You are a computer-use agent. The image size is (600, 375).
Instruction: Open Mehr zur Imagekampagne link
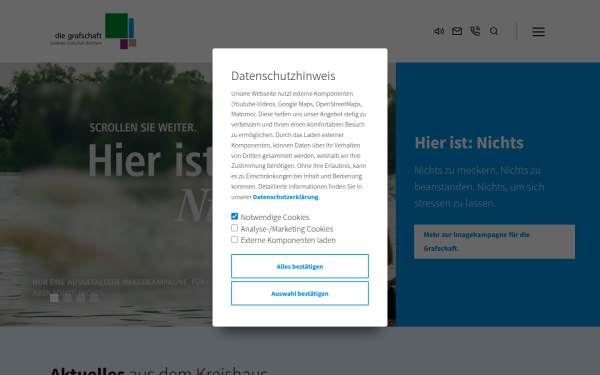(494, 241)
